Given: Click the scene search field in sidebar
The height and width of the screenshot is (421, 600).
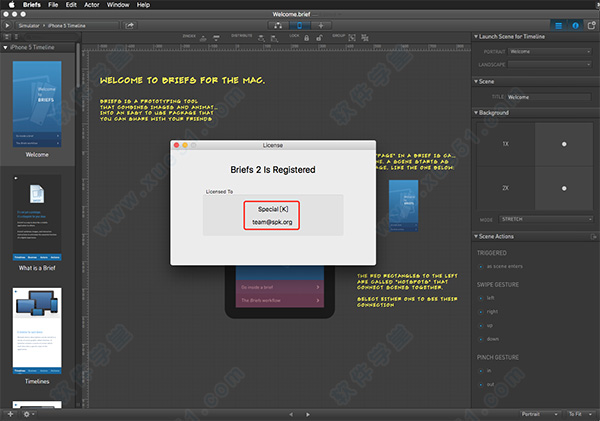Looking at the screenshot, I should (x=51, y=37).
